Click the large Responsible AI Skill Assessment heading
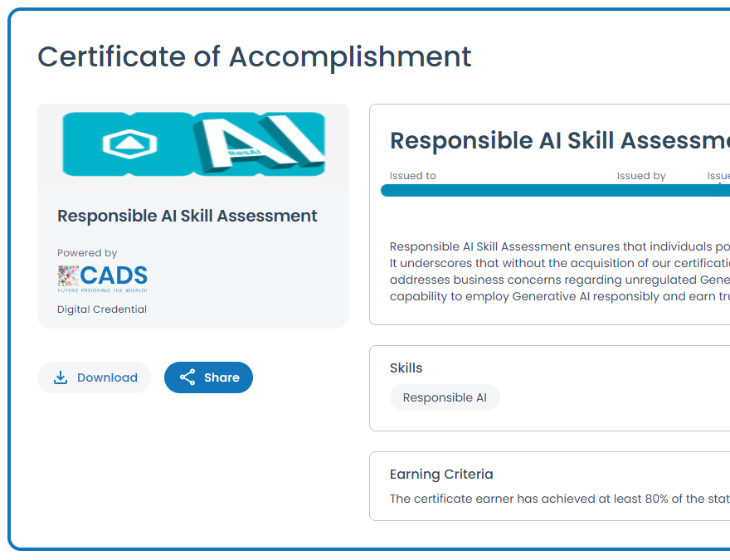This screenshot has height=560, width=730. click(560, 140)
